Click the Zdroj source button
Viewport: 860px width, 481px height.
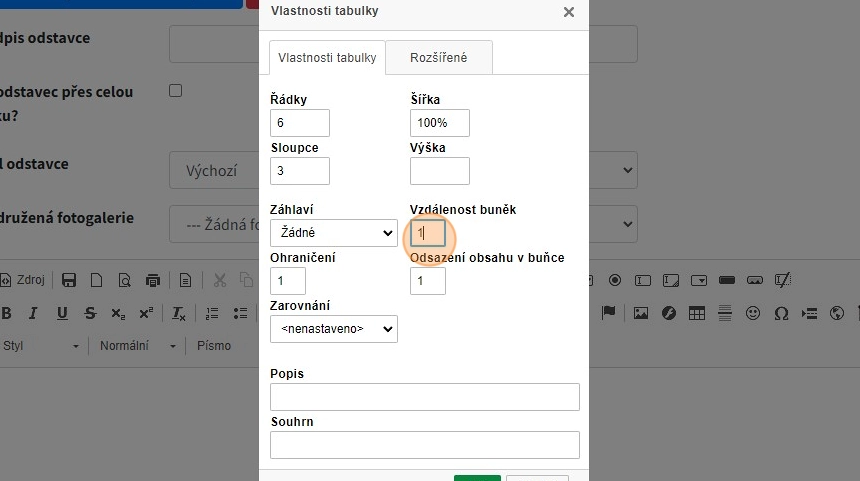click(23, 280)
